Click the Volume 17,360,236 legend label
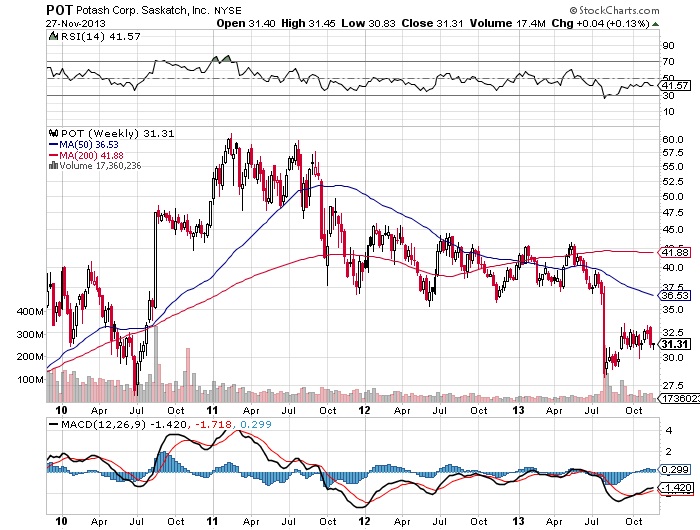Image resolution: width=700 pixels, height=530 pixels. tap(100, 166)
